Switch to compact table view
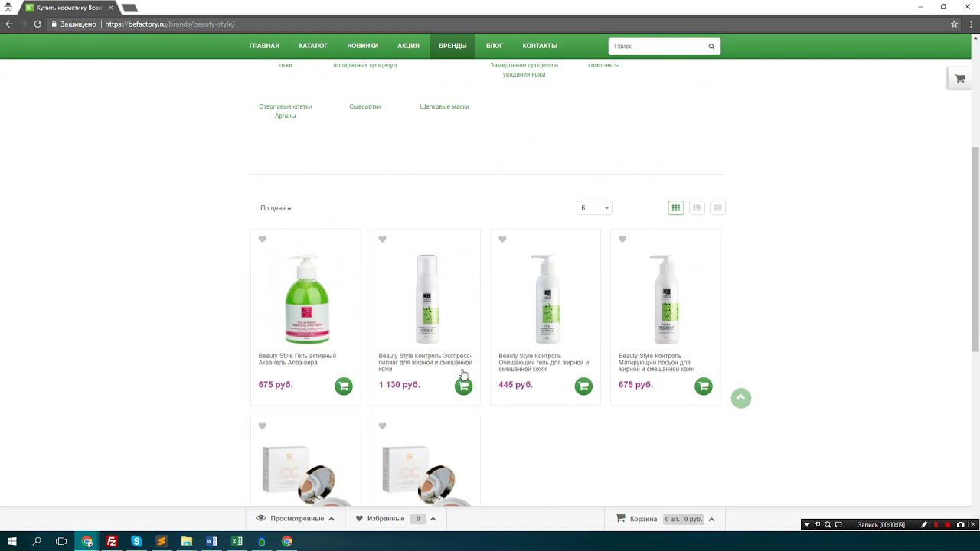980x551 pixels. click(x=717, y=208)
